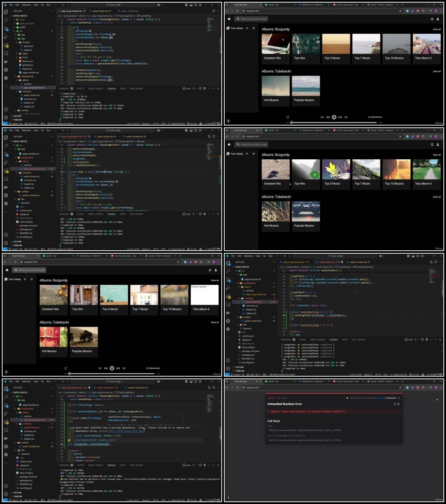Toggle play in the green-iguana browser player
446x504 pixels.
pos(112,368)
